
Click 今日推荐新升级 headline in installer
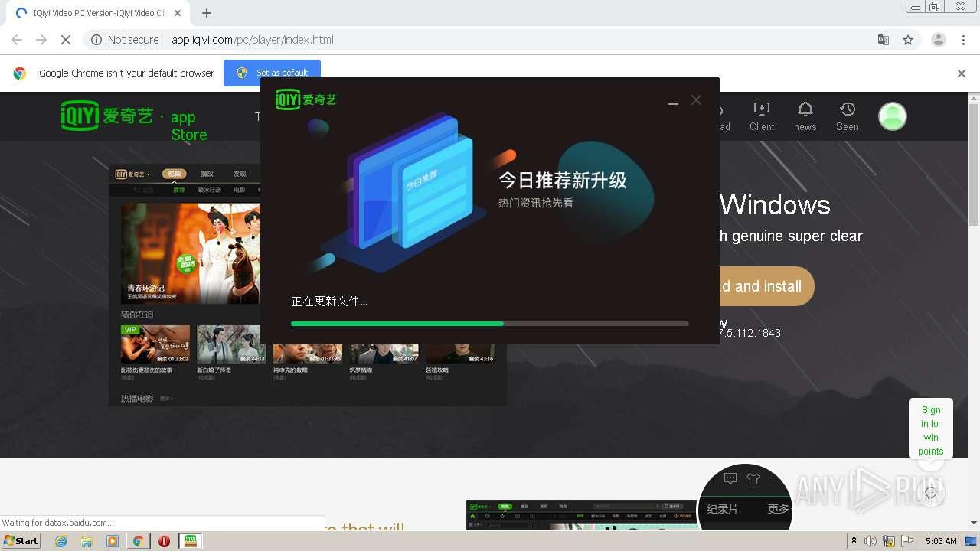(x=563, y=180)
